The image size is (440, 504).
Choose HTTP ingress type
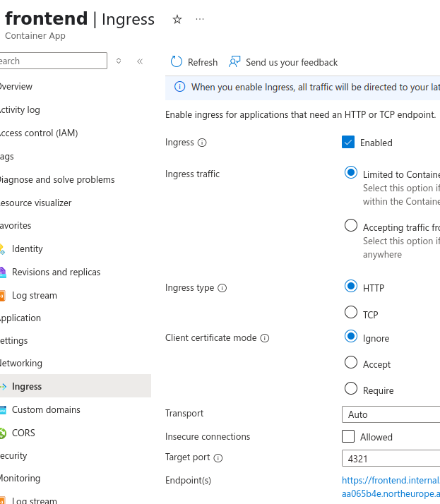tap(351, 286)
